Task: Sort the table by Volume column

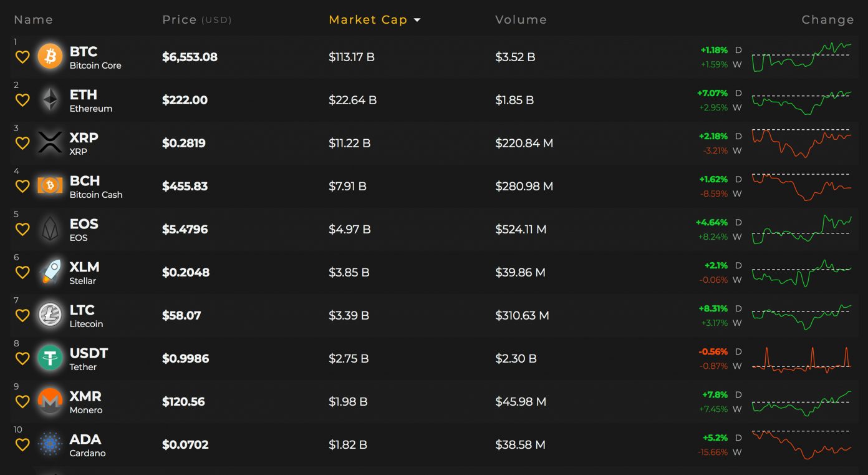Action: 521,20
